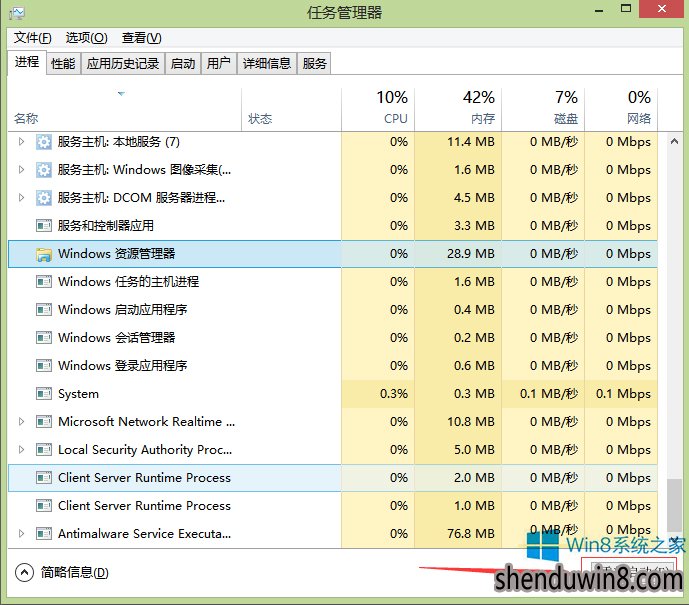Click the process list scrollbar thumb
Screen dimensions: 689x605
(674, 505)
